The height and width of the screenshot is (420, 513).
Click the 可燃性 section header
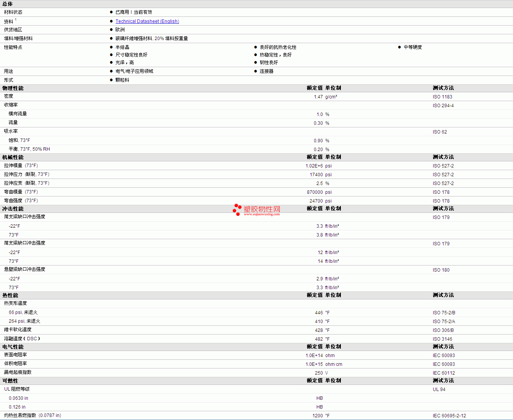(10, 381)
